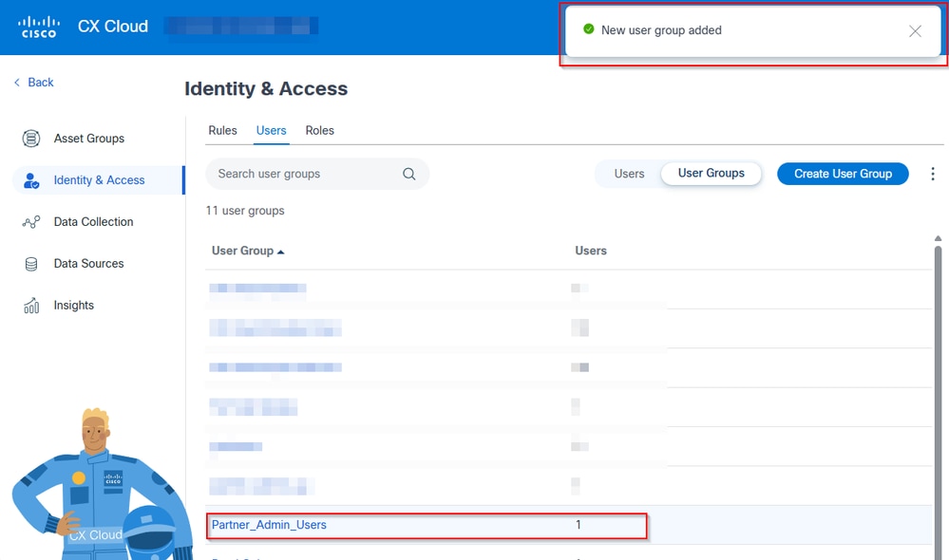Click the Identity & Access person icon

[x=31, y=180]
